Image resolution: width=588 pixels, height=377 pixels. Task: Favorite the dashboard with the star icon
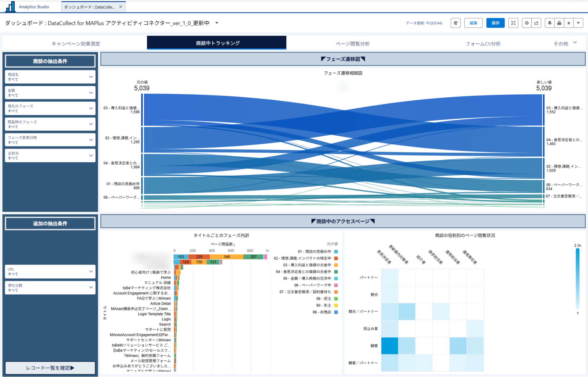(x=569, y=23)
